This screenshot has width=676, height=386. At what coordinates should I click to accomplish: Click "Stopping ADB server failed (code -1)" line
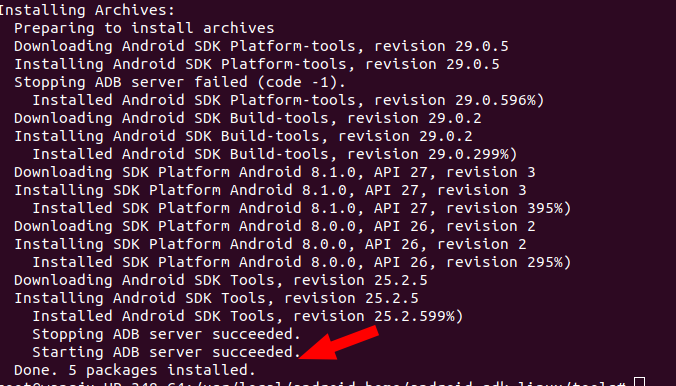tap(180, 82)
